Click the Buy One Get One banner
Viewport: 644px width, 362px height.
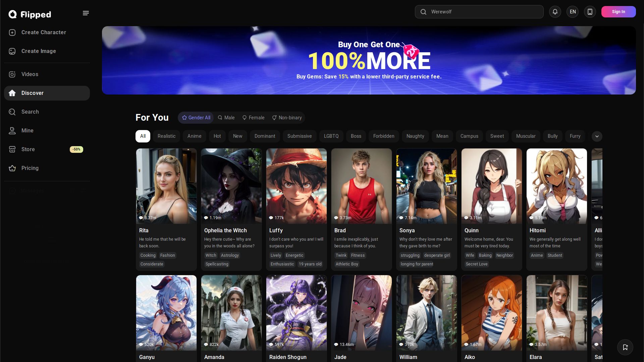(369, 60)
